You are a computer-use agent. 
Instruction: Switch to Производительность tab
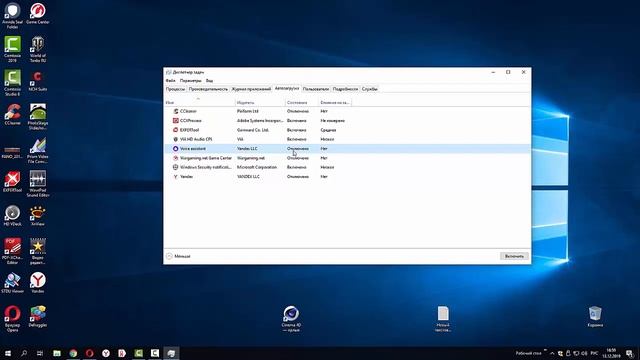point(208,89)
